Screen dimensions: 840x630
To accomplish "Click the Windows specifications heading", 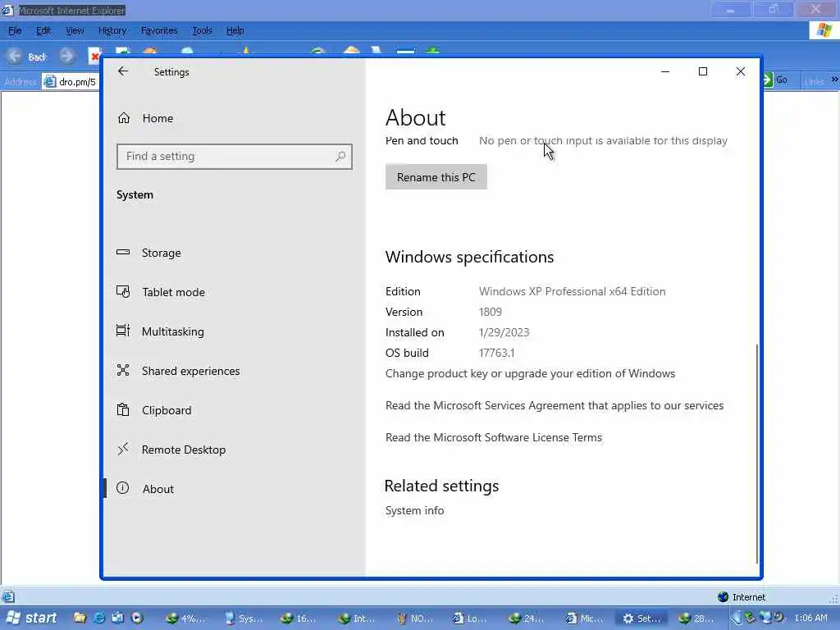I will point(470,257).
